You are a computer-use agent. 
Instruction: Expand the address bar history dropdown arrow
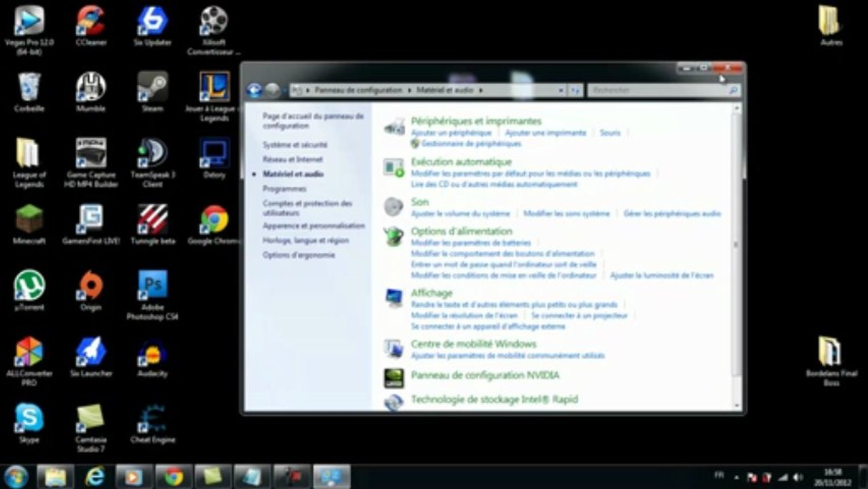pos(561,90)
